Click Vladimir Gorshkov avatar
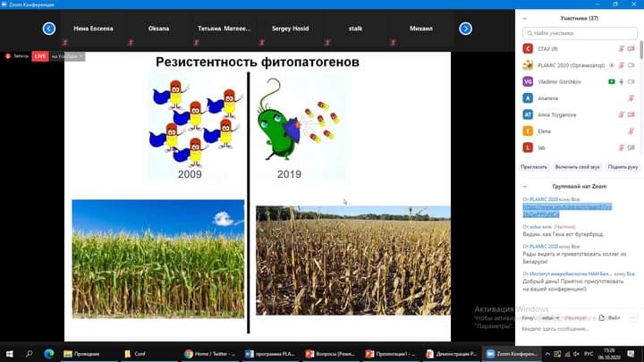The image size is (644, 362). 528,81
